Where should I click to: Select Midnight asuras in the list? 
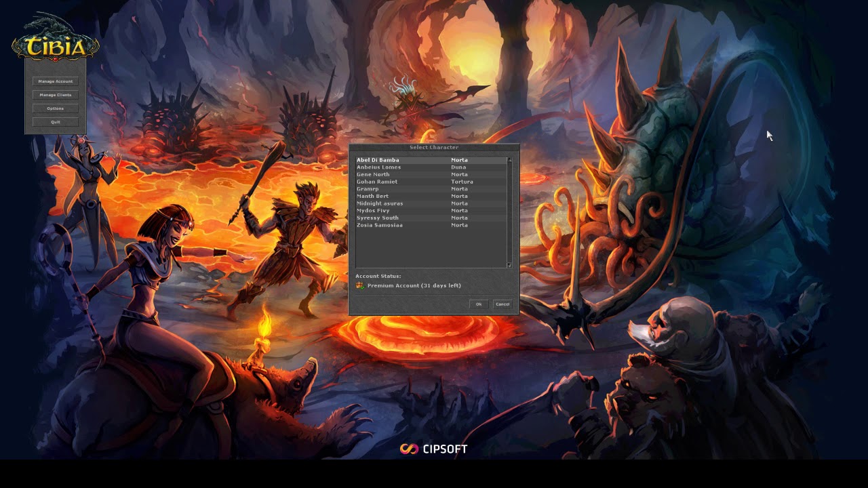[x=431, y=203]
